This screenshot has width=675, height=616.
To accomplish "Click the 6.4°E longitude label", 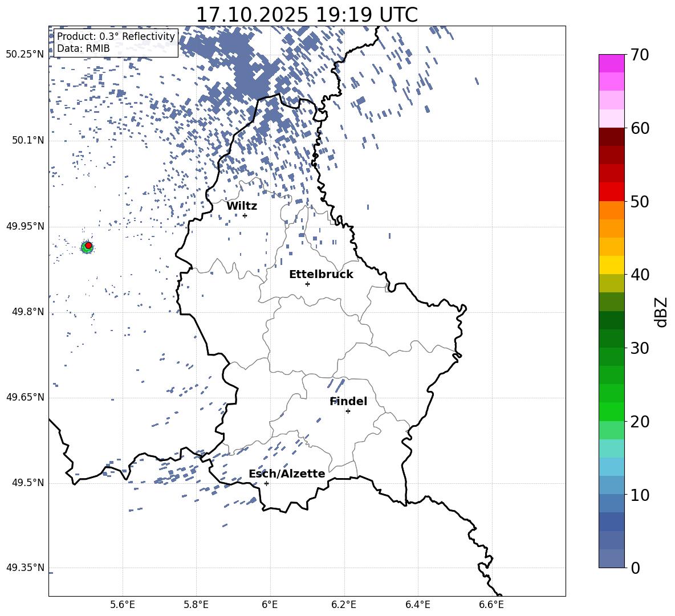I will 417,605.
